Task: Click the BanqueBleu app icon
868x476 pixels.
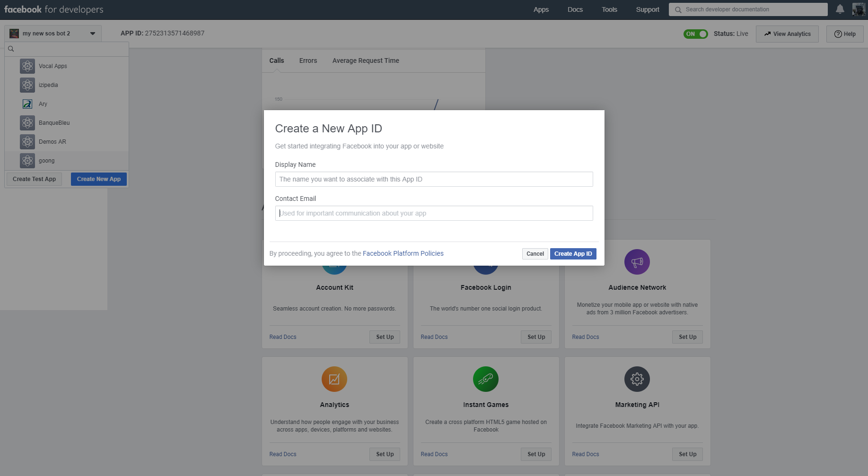Action: 27,123
